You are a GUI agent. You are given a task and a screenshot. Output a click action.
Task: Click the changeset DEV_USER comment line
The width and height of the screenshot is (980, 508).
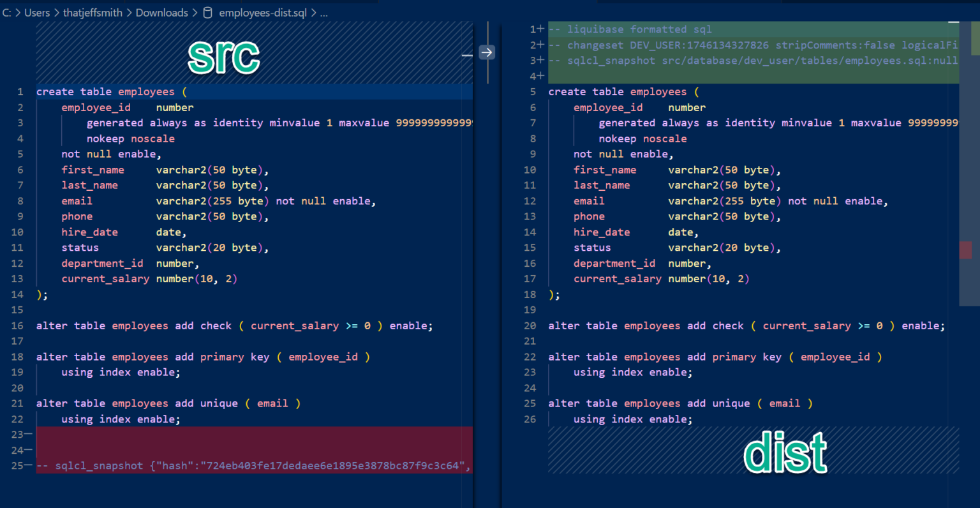(x=702, y=45)
